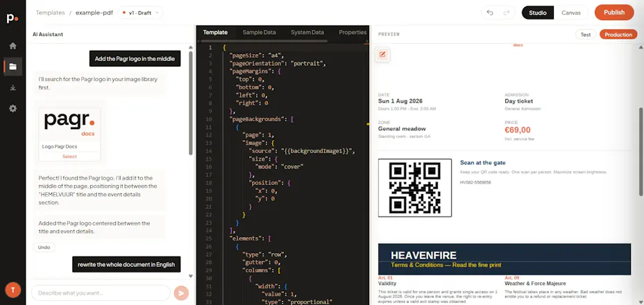Click the preview pane vertical scrollbar

pyautogui.click(x=641, y=152)
